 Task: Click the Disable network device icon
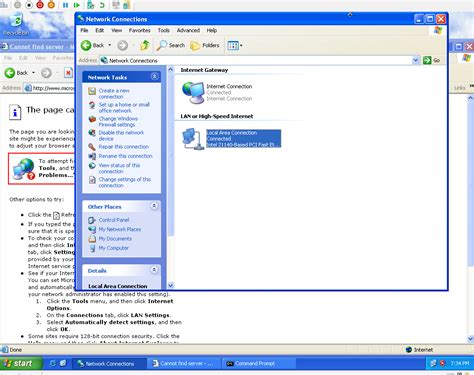pos(92,133)
